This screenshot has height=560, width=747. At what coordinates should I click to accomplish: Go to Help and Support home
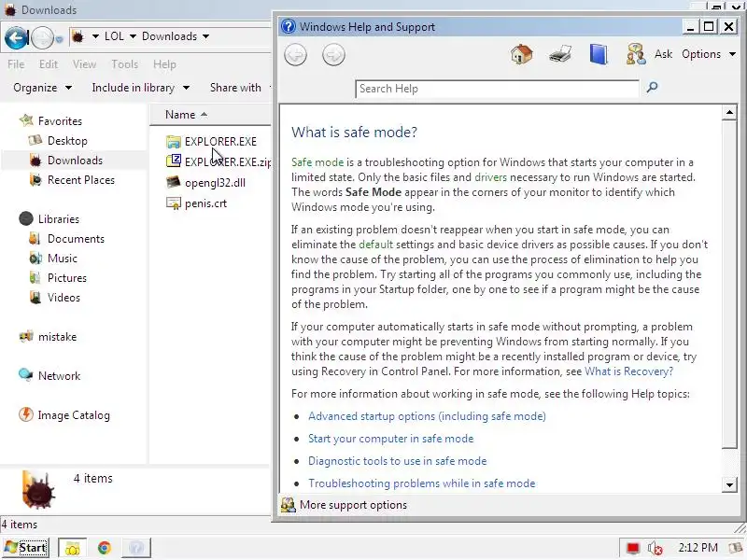522,54
